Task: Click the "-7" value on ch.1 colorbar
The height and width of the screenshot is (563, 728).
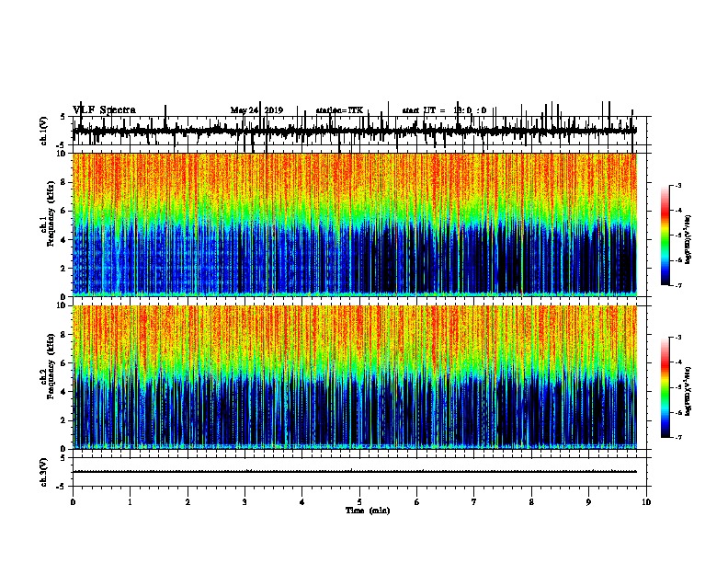Action: 677,285
